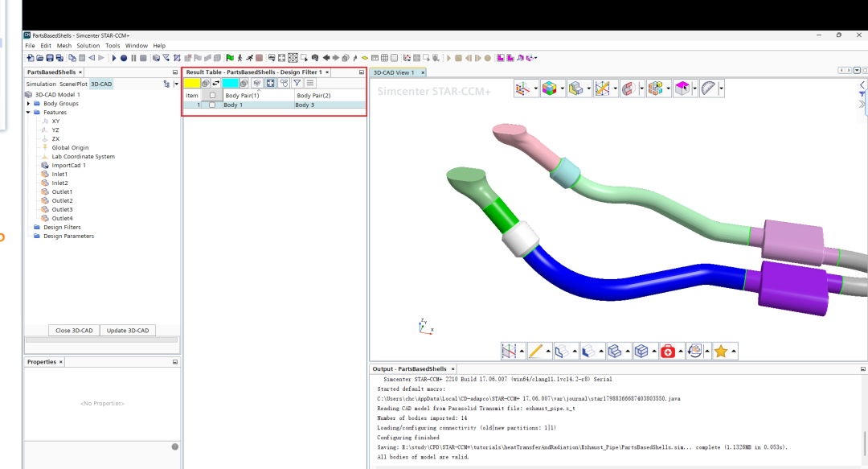The width and height of the screenshot is (868, 469).
Task: Click the sketch plane icon in bottom toolbar
Action: point(509,351)
